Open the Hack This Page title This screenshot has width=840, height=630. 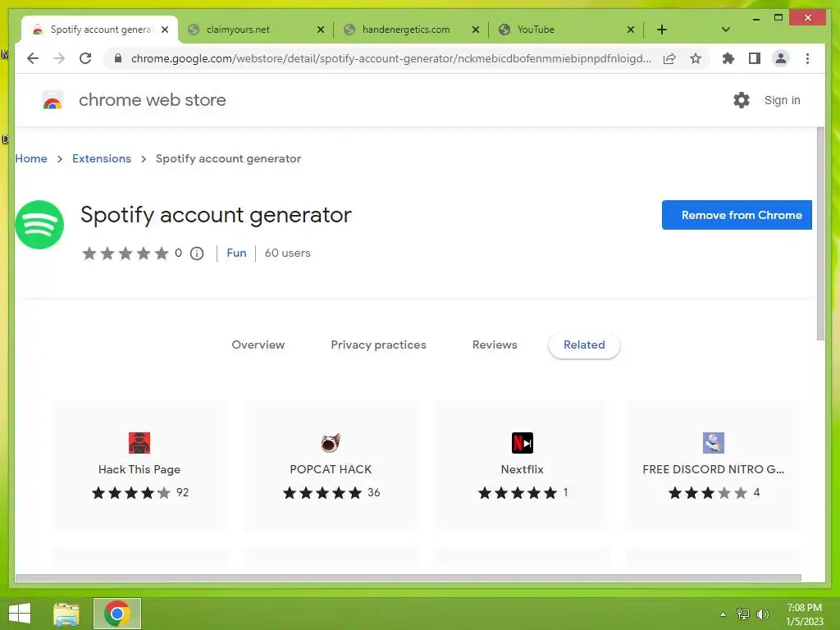tap(139, 469)
